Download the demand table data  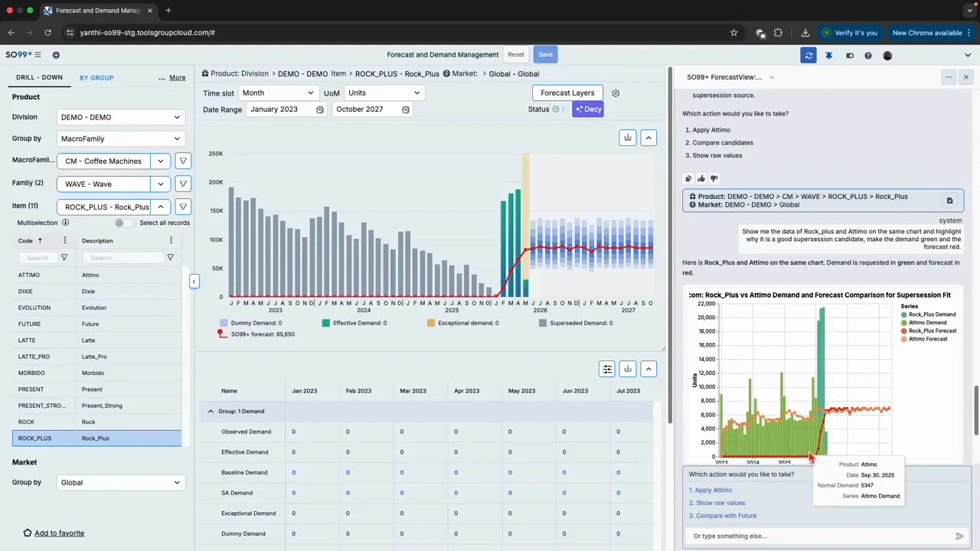coord(628,369)
